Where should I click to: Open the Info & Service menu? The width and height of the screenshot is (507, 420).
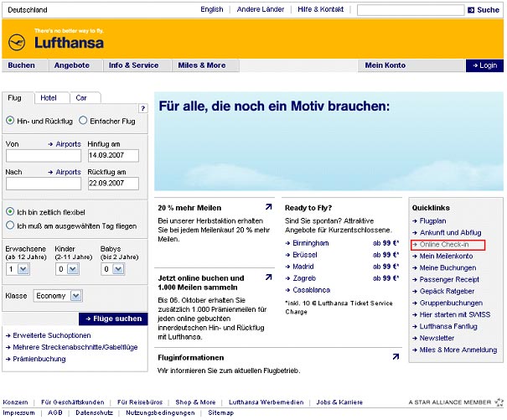tap(134, 65)
